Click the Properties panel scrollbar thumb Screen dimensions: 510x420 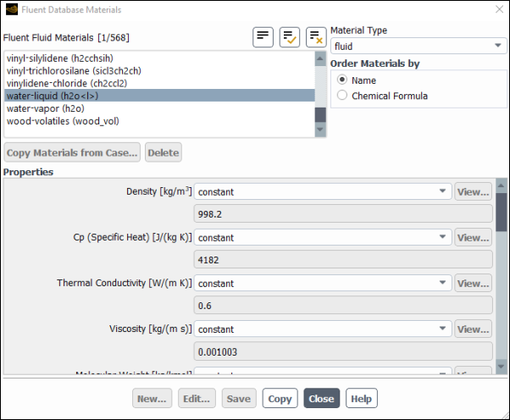[x=501, y=213]
